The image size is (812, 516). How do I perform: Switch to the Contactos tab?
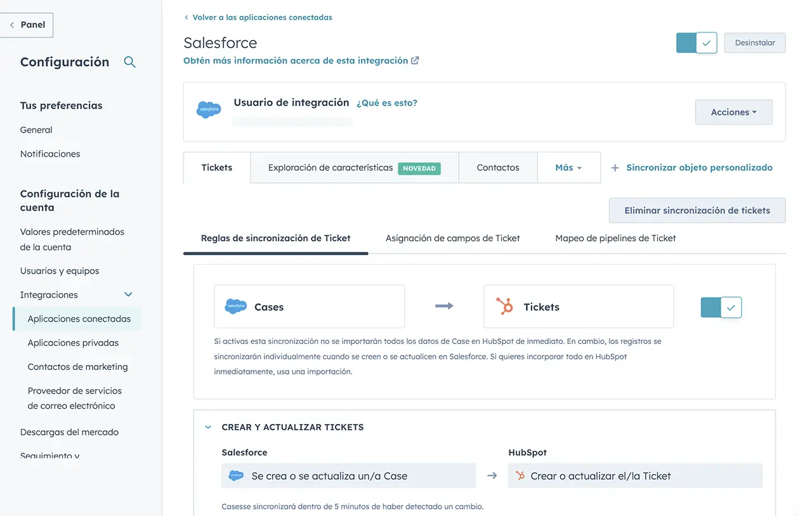(x=498, y=168)
